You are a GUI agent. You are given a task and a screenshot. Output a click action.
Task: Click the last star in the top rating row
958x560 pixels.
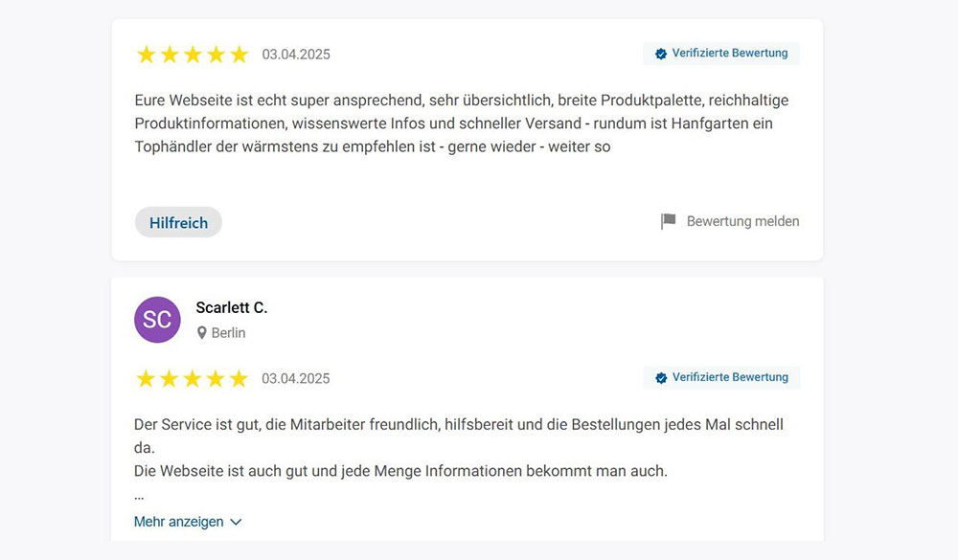239,55
